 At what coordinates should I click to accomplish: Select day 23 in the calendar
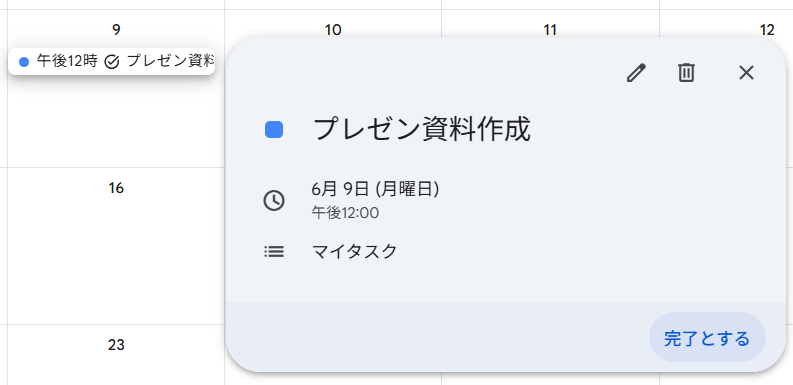point(116,345)
